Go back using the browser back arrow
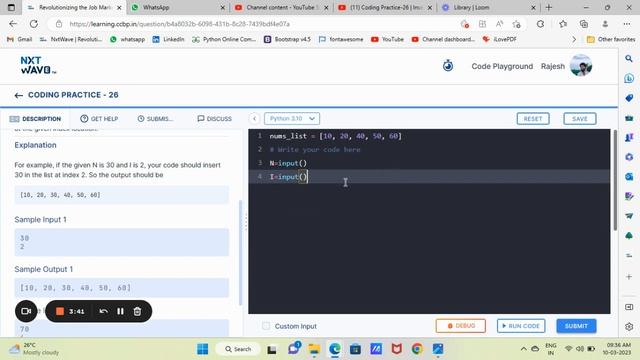The width and height of the screenshot is (640, 360). pos(13,24)
